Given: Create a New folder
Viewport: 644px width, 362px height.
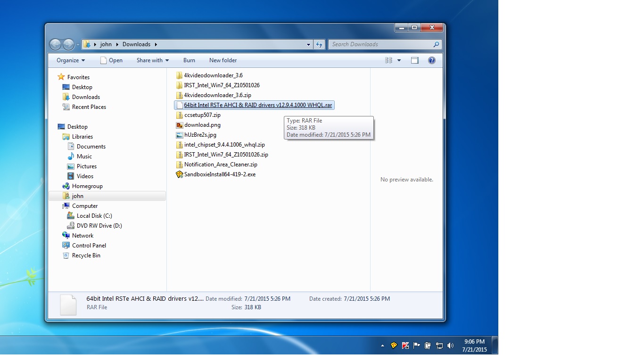Looking at the screenshot, I should pyautogui.click(x=223, y=60).
